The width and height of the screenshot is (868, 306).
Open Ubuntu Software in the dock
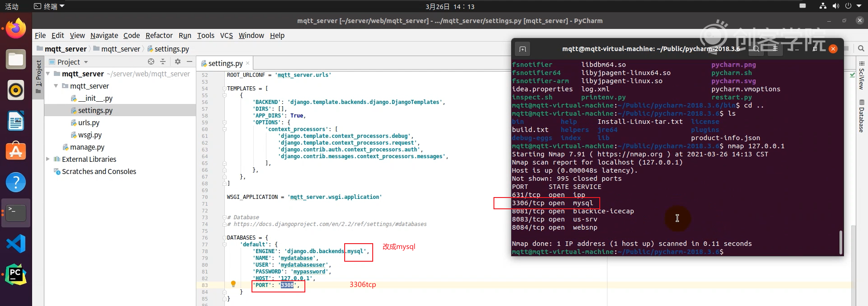(16, 151)
